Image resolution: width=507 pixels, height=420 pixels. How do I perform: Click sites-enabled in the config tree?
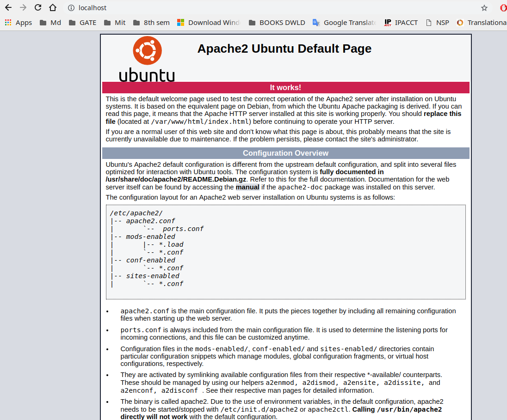153,276
